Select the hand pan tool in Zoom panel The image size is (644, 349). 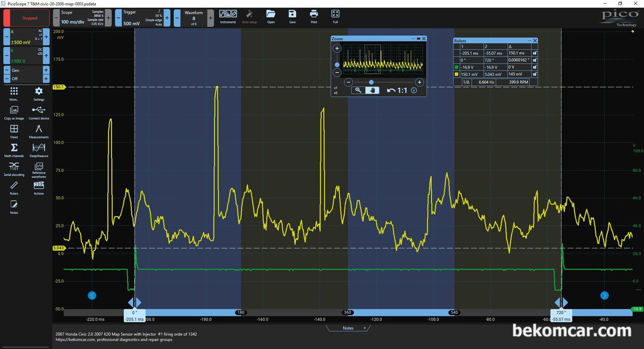(x=372, y=90)
